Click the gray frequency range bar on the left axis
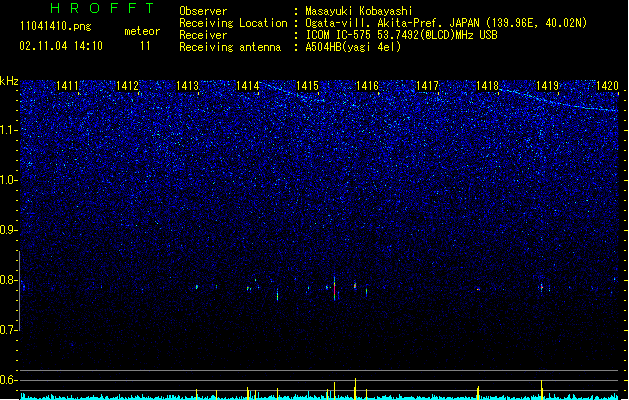629x400 pixels. (x=19, y=290)
